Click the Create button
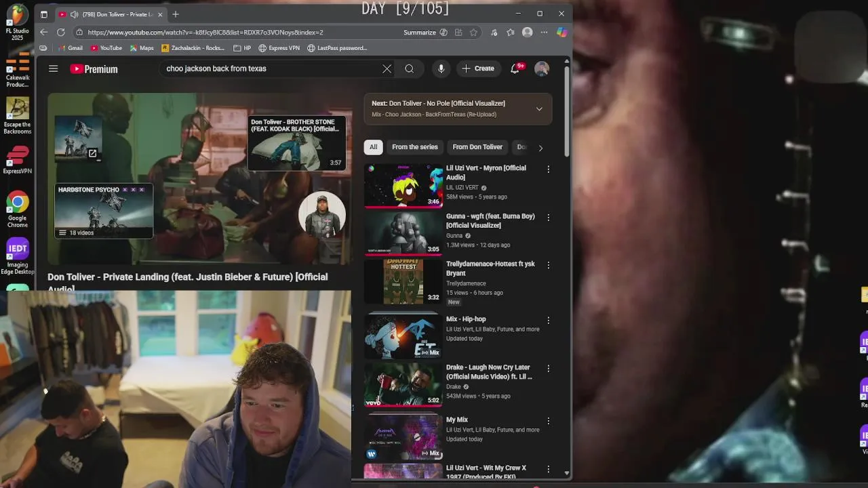Image resolution: width=868 pixels, height=488 pixels. click(x=478, y=68)
